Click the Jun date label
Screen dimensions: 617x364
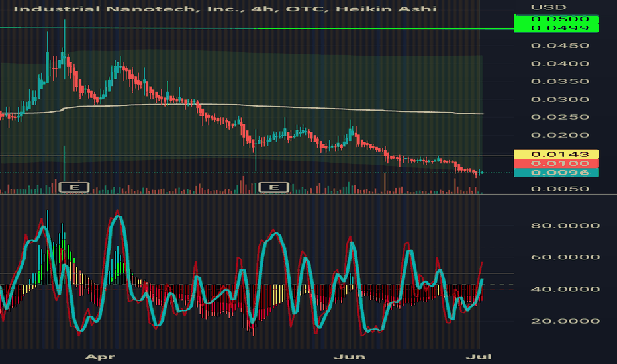[350, 357]
